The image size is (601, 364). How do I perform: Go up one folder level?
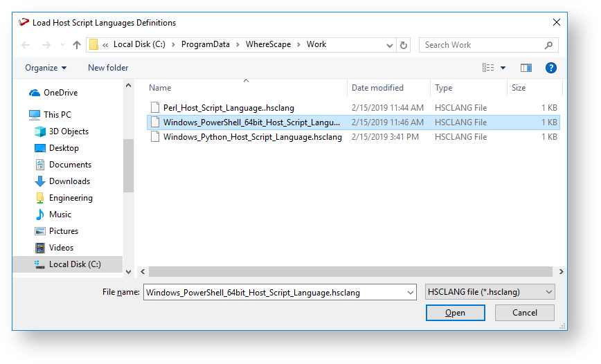77,45
